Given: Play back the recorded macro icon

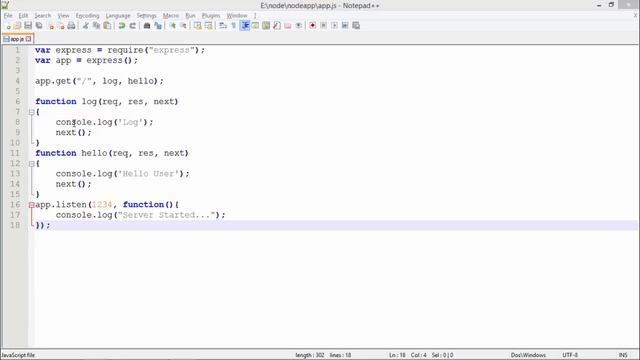Looking at the screenshot, I should [334, 26].
